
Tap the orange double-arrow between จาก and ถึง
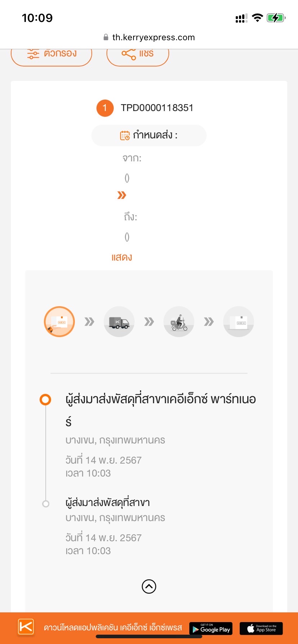pos(122,195)
